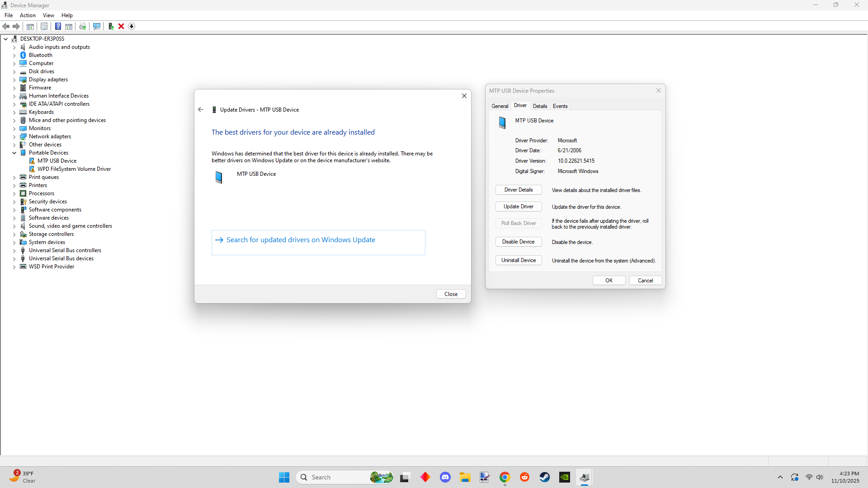The height and width of the screenshot is (488, 868).
Task: Collapse the Portable Devices category
Action: click(14, 153)
